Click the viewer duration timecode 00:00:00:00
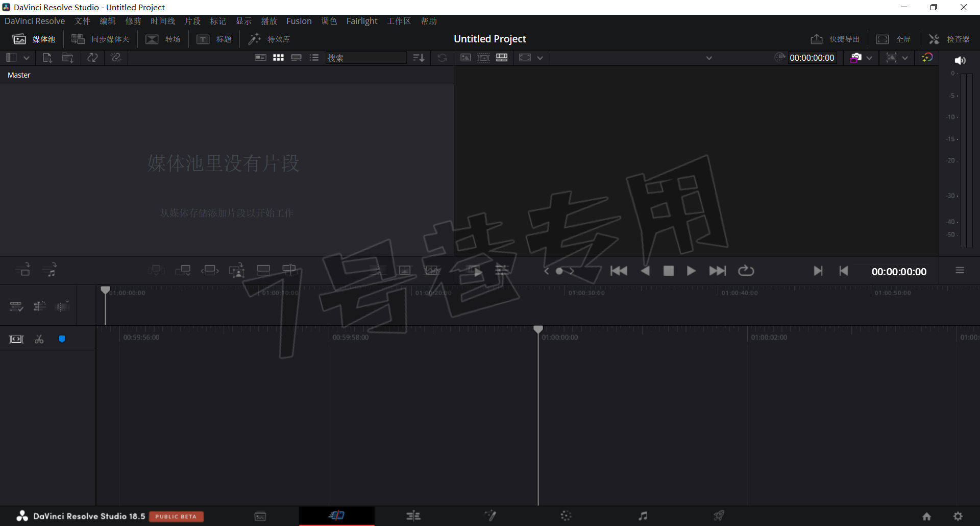Viewport: 980px width, 526px height. tap(812, 58)
